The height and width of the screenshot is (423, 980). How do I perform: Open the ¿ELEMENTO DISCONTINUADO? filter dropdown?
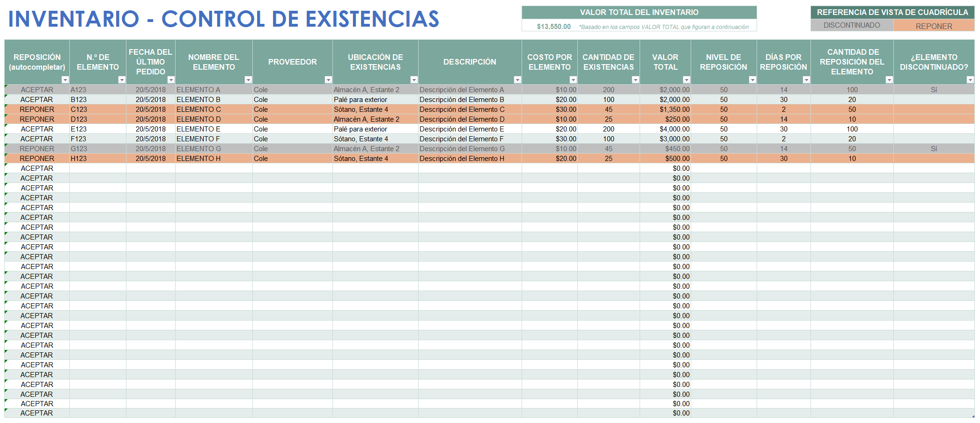(970, 80)
